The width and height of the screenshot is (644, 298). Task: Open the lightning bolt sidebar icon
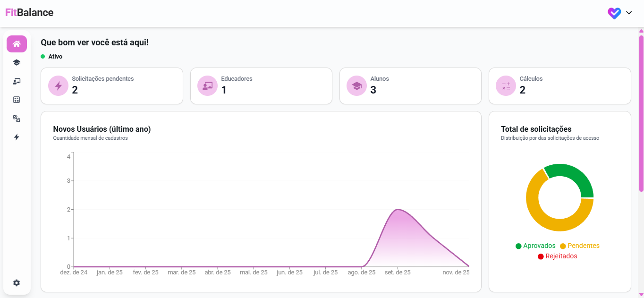(x=17, y=137)
